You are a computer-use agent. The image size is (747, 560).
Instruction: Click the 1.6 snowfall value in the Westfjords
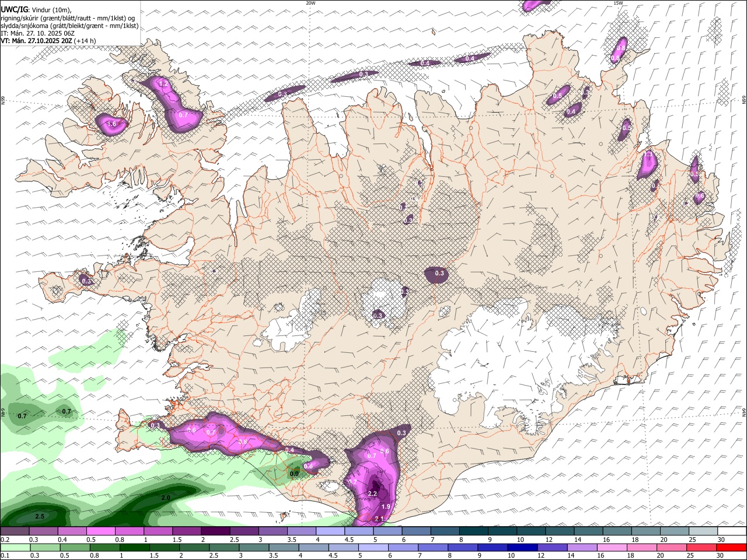point(111,124)
